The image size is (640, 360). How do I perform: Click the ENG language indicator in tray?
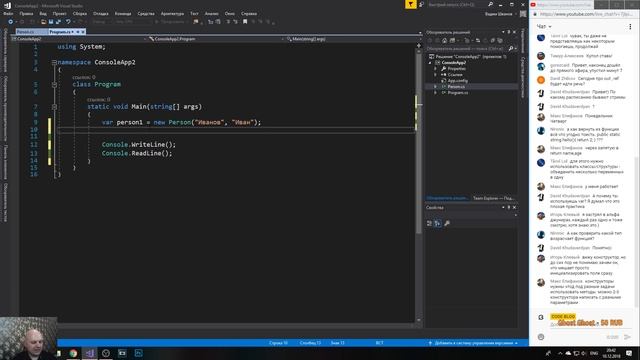pyautogui.click(x=594, y=353)
